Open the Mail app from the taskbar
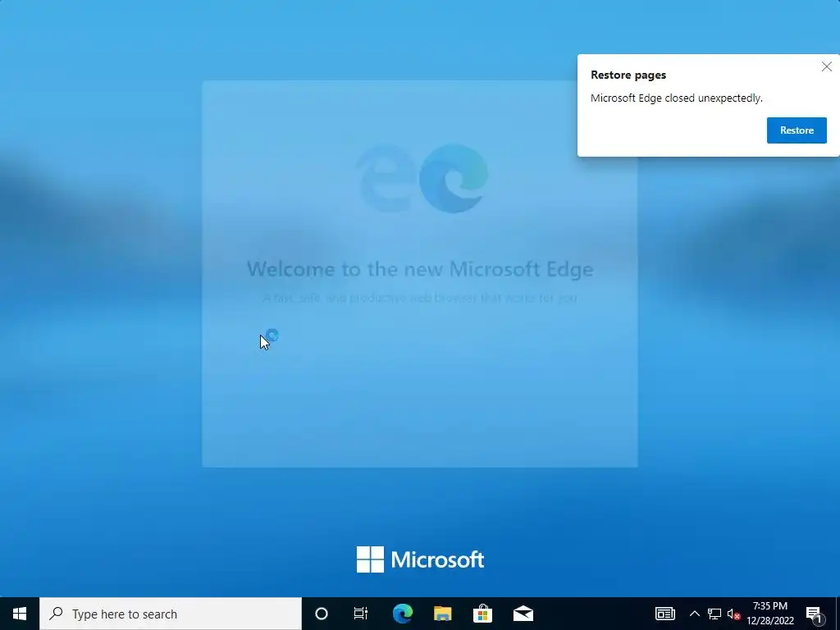This screenshot has width=840, height=630. pyautogui.click(x=523, y=614)
